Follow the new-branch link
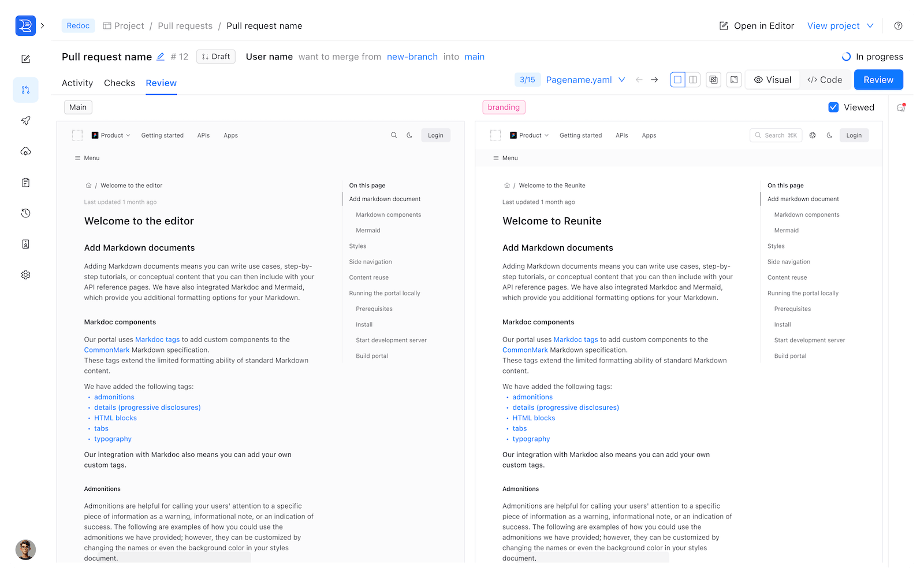Image resolution: width=924 pixels, height=578 pixels. [412, 56]
